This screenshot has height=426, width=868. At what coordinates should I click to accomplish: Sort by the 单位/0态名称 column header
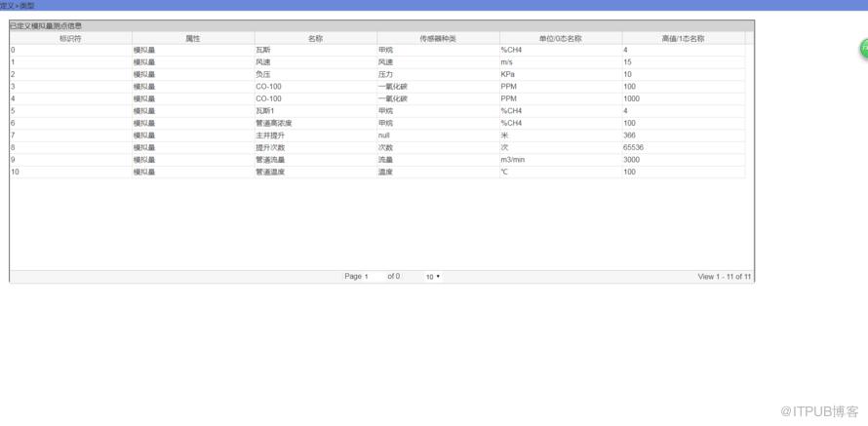tap(561, 39)
